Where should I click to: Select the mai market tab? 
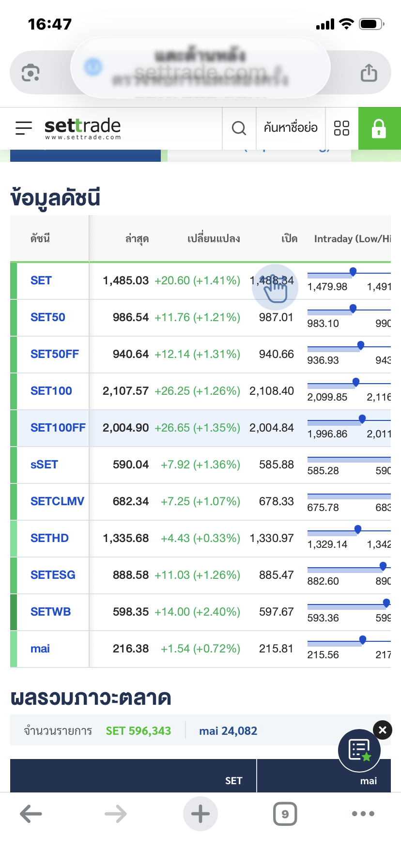pyautogui.click(x=368, y=780)
